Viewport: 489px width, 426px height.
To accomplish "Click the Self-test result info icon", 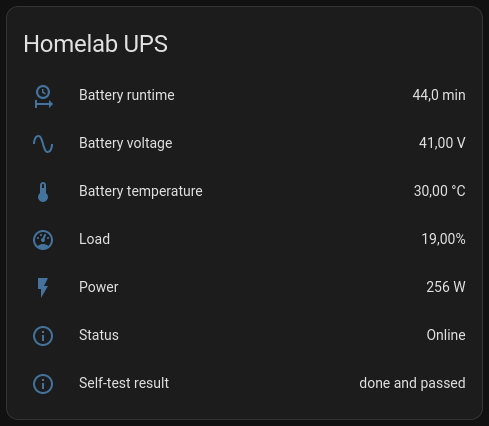I will click(43, 384).
